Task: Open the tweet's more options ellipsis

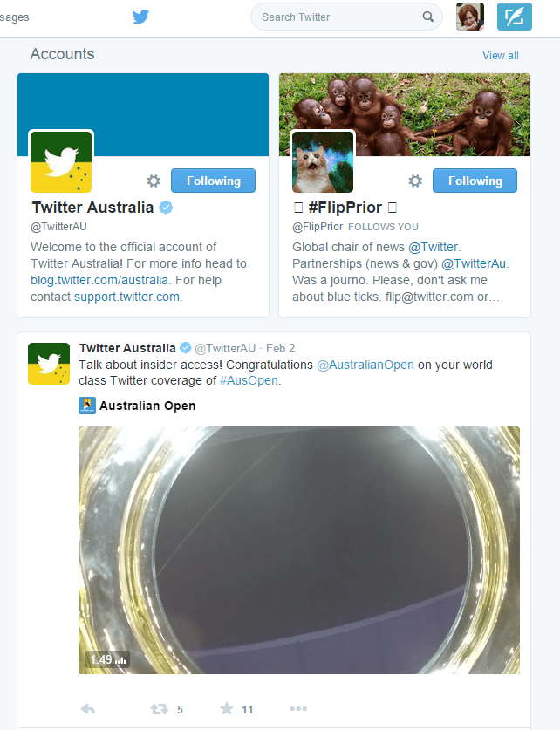Action: [x=298, y=708]
